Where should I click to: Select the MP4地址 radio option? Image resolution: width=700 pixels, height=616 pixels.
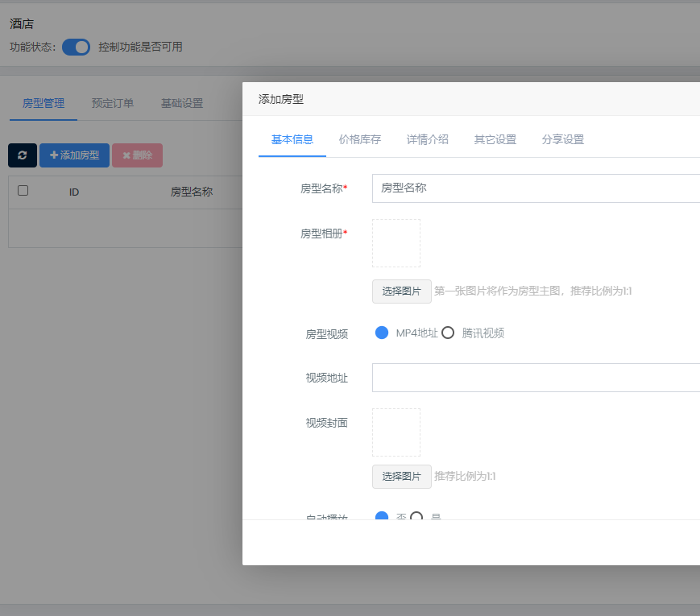[382, 333]
